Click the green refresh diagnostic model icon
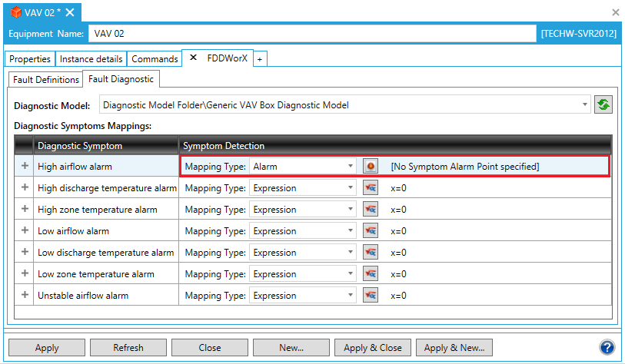This screenshot has height=364, width=625. coord(603,105)
